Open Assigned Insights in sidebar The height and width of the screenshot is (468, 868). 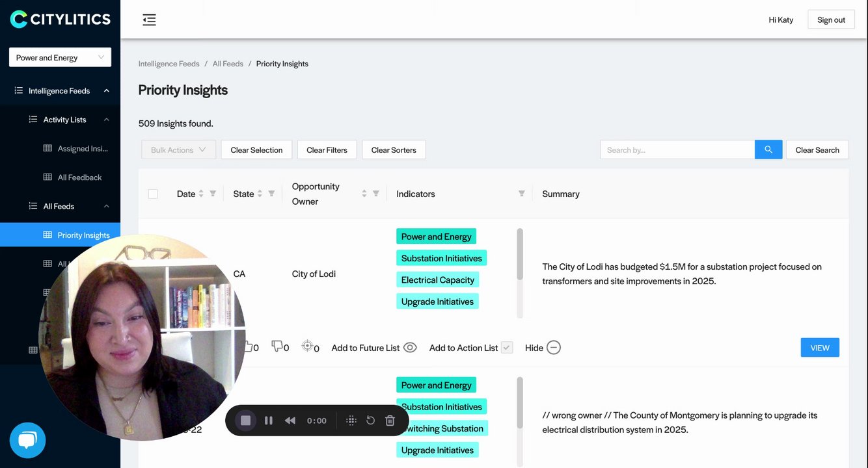click(x=83, y=148)
